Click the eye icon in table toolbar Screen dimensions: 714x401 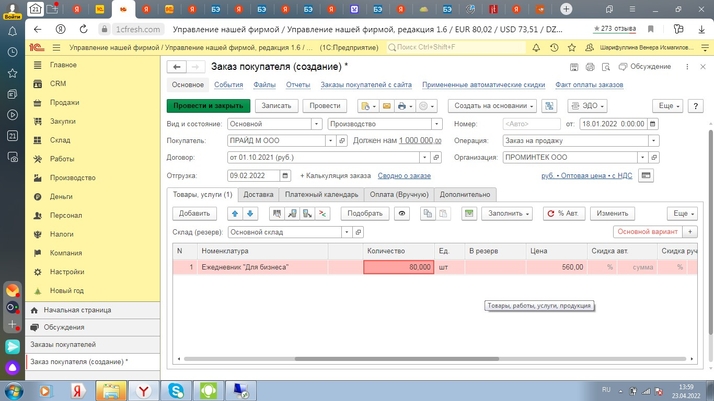coord(402,213)
